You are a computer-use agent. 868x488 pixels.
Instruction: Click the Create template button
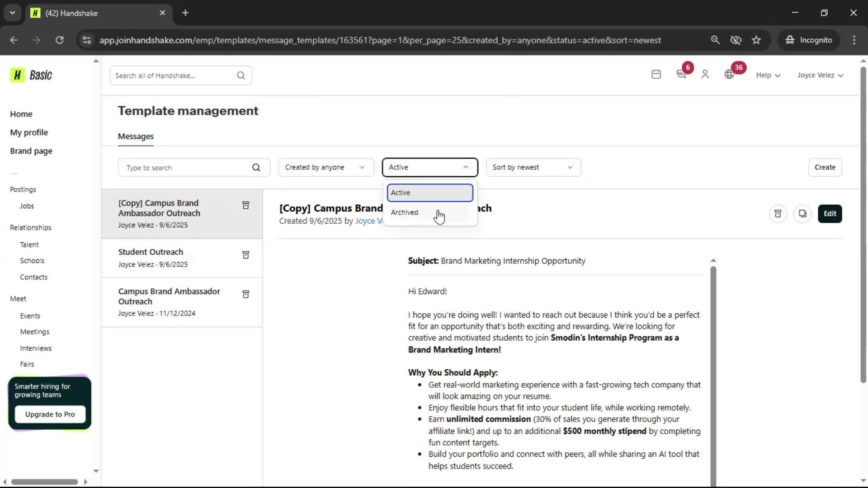click(825, 167)
